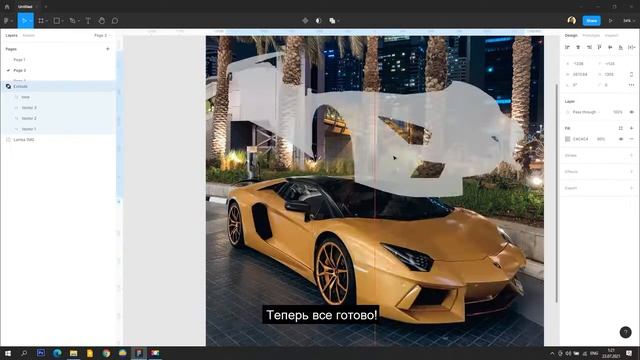Image resolution: width=640 pixels, height=360 pixels.
Task: Click the constrain proportions icon
Action: (631, 74)
